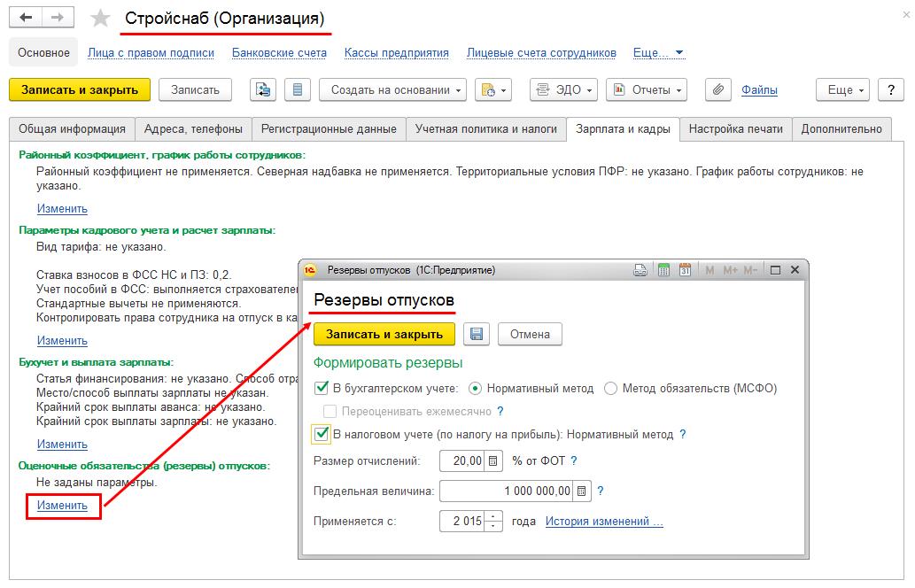The height and width of the screenshot is (588, 915).
Task: Adjust year with the Применяется с stepper
Action: click(493, 522)
